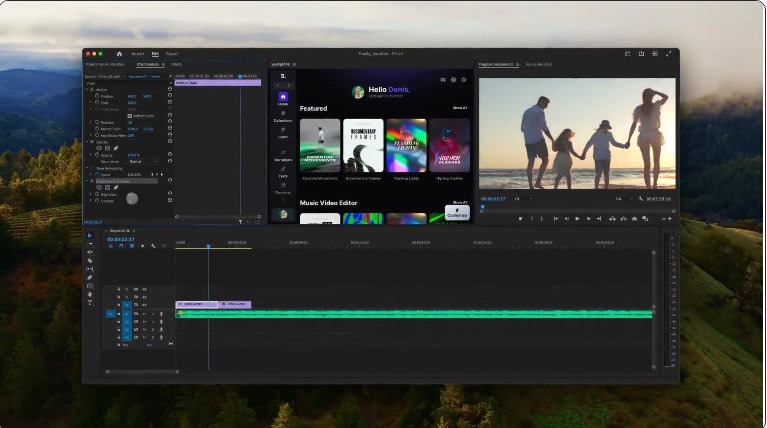767x428 pixels.
Task: Click the Customize button in Spotlight FX
Action: [x=456, y=212]
